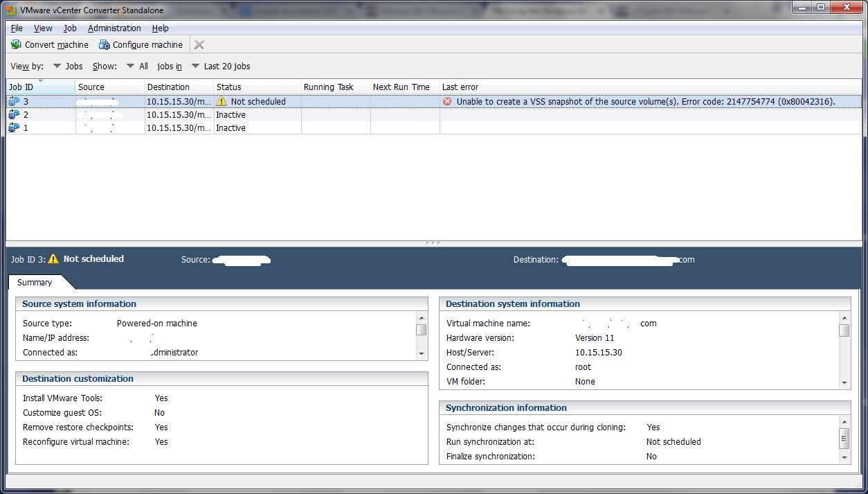
Task: Start the Convert machine wizard
Action: pyautogui.click(x=50, y=45)
